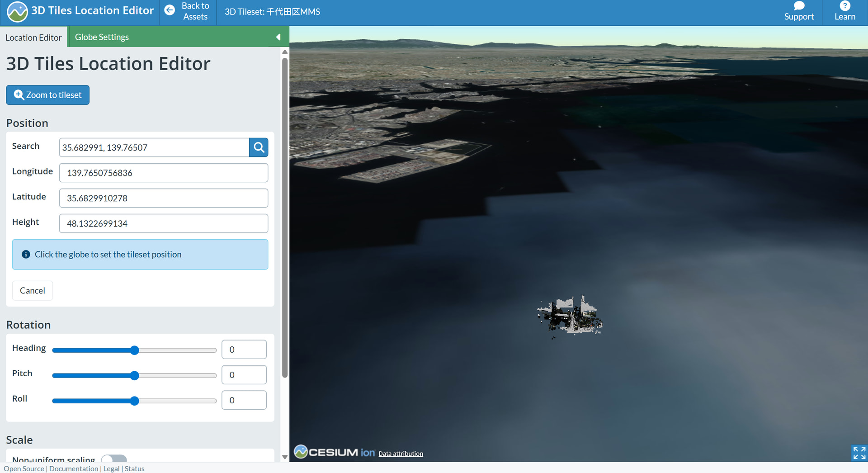
Task: Click the Roll slider handle
Action: 134,401
